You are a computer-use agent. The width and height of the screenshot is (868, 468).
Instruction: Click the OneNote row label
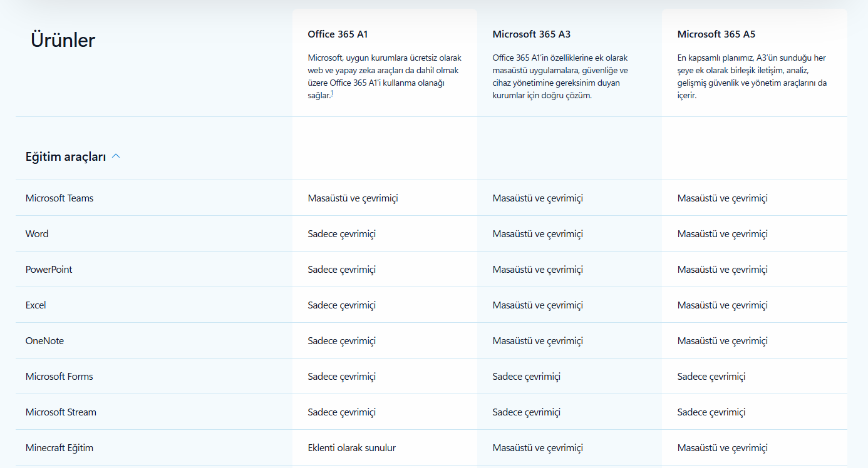44,341
